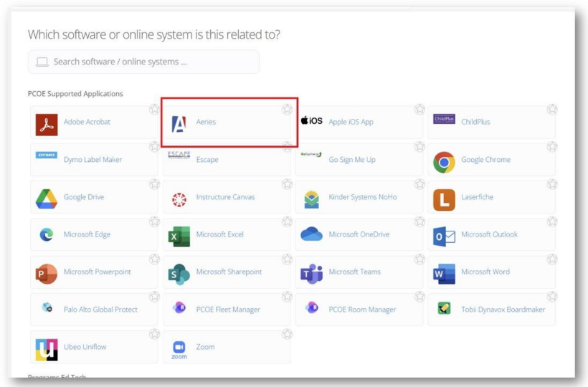Open the Dymo Label Maker link
The height and width of the screenshot is (387, 588).
point(93,160)
